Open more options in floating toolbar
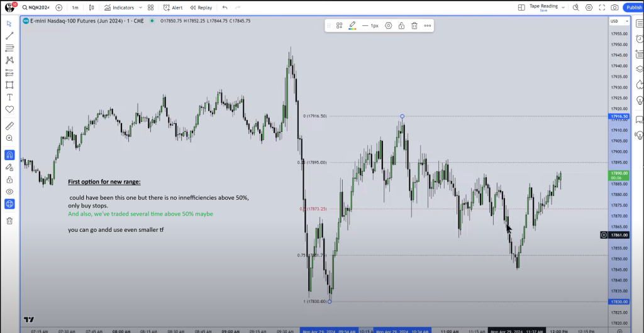644x333 pixels. pyautogui.click(x=428, y=25)
